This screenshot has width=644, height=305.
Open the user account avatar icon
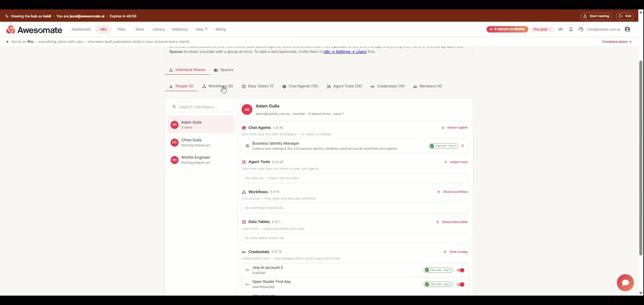[x=628, y=29]
